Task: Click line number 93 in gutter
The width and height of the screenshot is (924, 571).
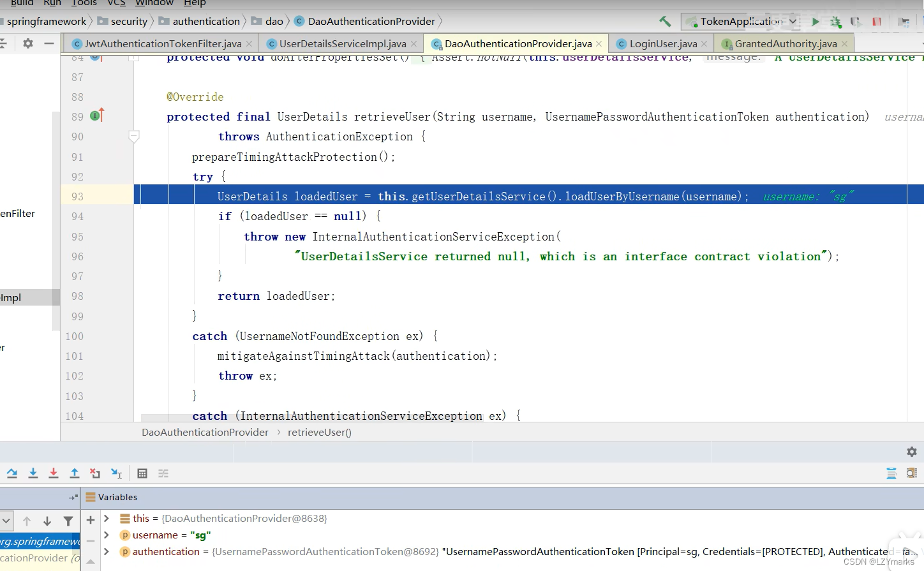Action: pos(77,197)
